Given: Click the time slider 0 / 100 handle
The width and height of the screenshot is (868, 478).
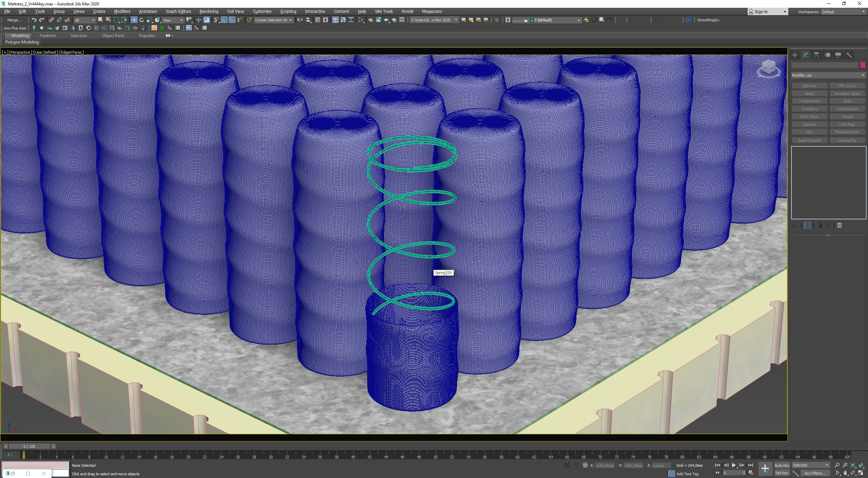Looking at the screenshot, I should tap(29, 446).
